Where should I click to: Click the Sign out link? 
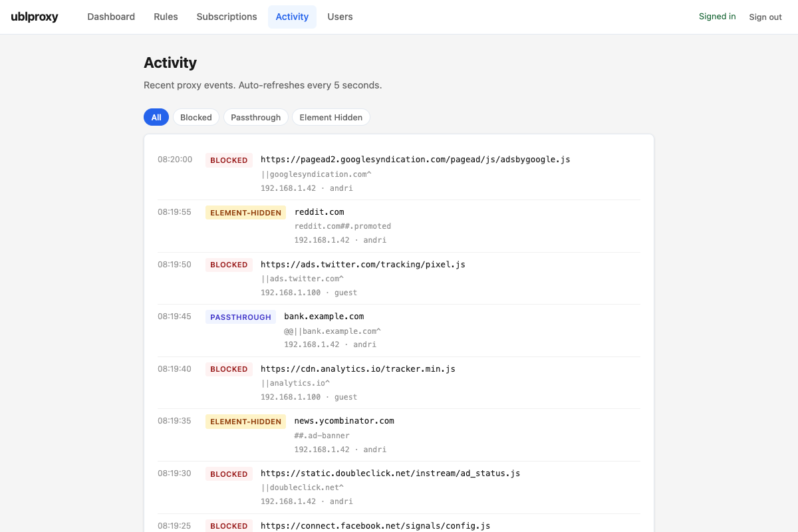coord(765,17)
